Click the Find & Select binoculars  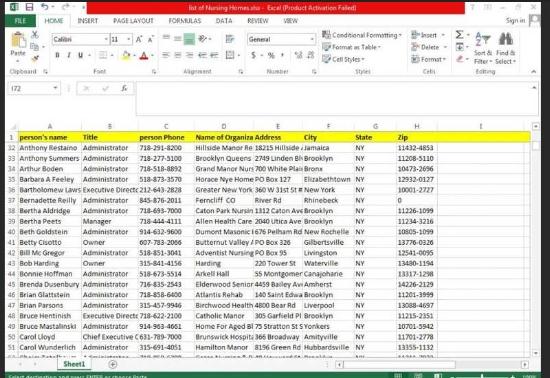pos(505,48)
